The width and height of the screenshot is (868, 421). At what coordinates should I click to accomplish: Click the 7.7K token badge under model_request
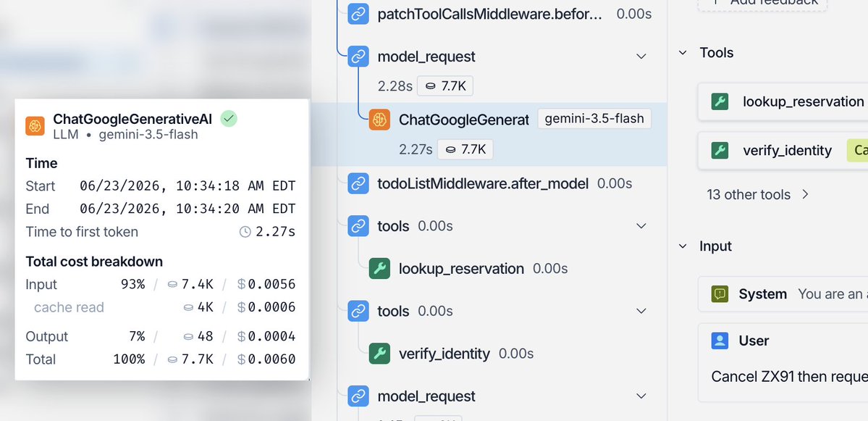coord(445,86)
